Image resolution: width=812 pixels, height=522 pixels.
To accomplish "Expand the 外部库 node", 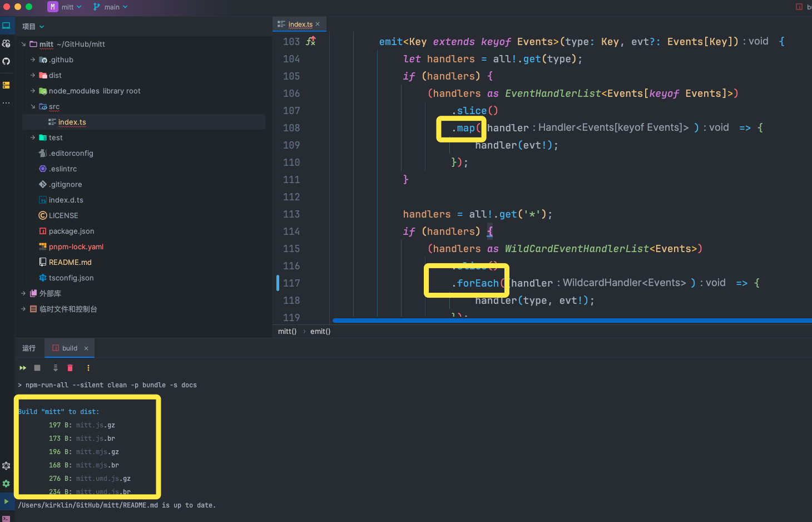I will (23, 293).
